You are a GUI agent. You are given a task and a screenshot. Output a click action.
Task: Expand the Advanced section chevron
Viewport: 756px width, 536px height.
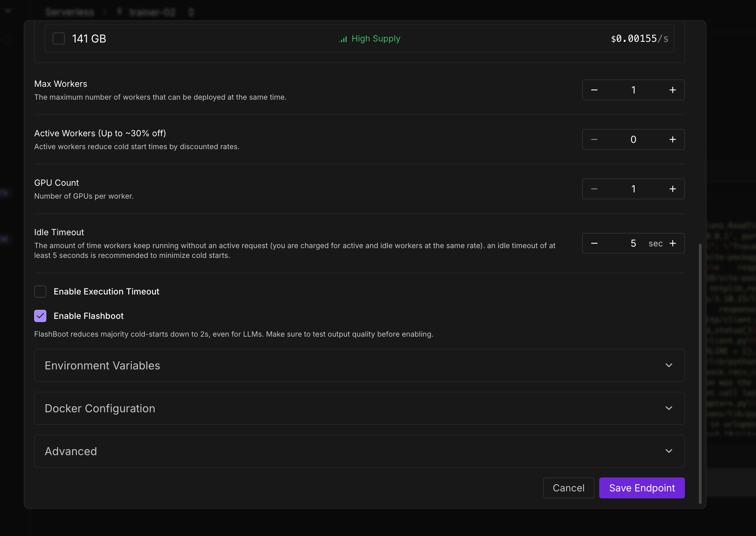click(x=669, y=451)
